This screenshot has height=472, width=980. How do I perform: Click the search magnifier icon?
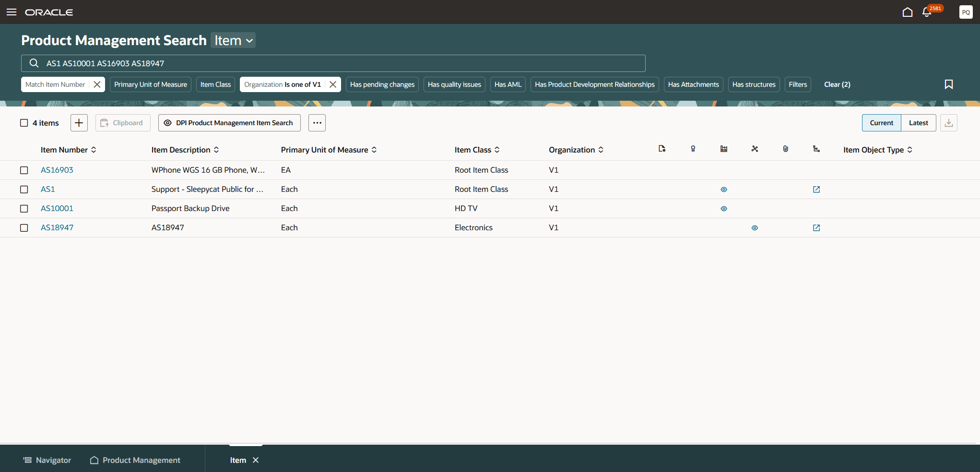click(34, 63)
